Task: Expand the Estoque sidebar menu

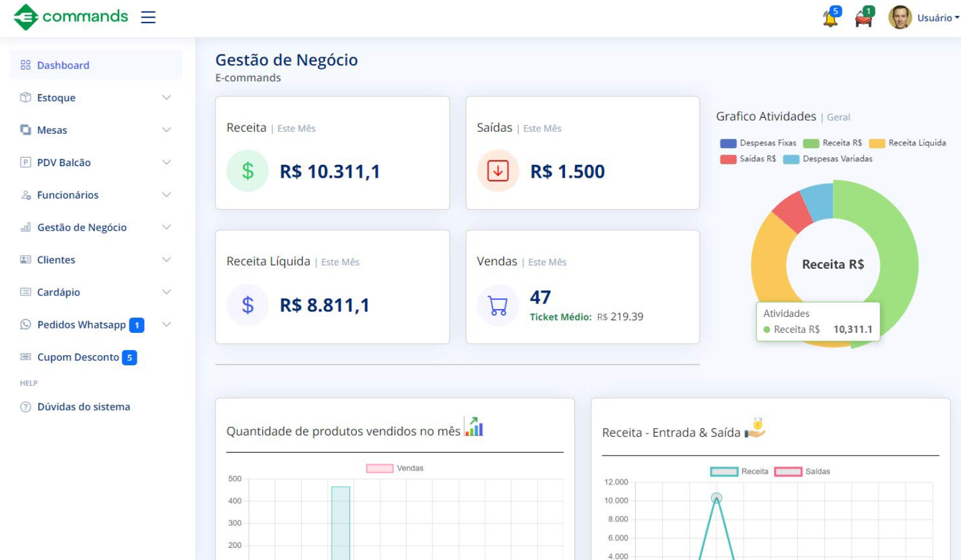Action: (96, 98)
